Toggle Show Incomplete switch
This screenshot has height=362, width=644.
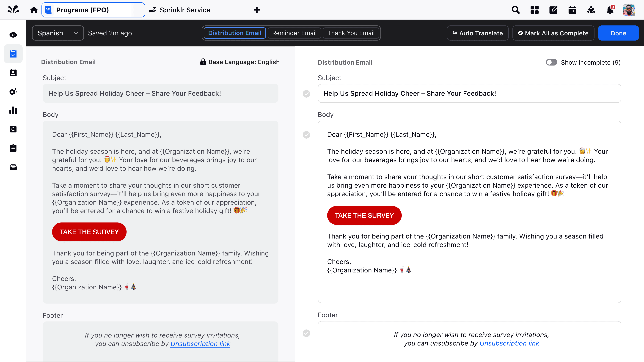[x=551, y=62]
